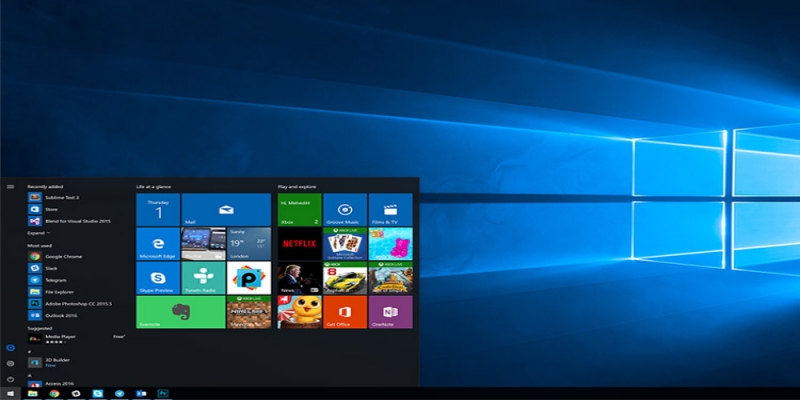Screen dimensions: 800x400
Task: Expand the Recently added list
Action: 40,232
